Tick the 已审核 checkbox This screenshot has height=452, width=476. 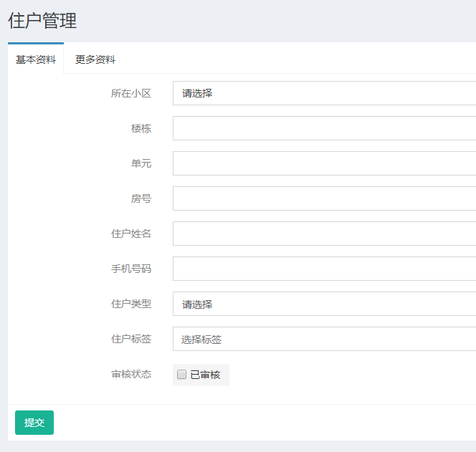click(182, 374)
